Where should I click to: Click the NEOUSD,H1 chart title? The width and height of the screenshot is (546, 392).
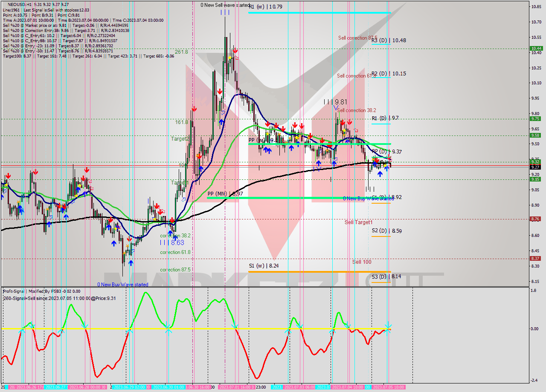tap(20, 4)
